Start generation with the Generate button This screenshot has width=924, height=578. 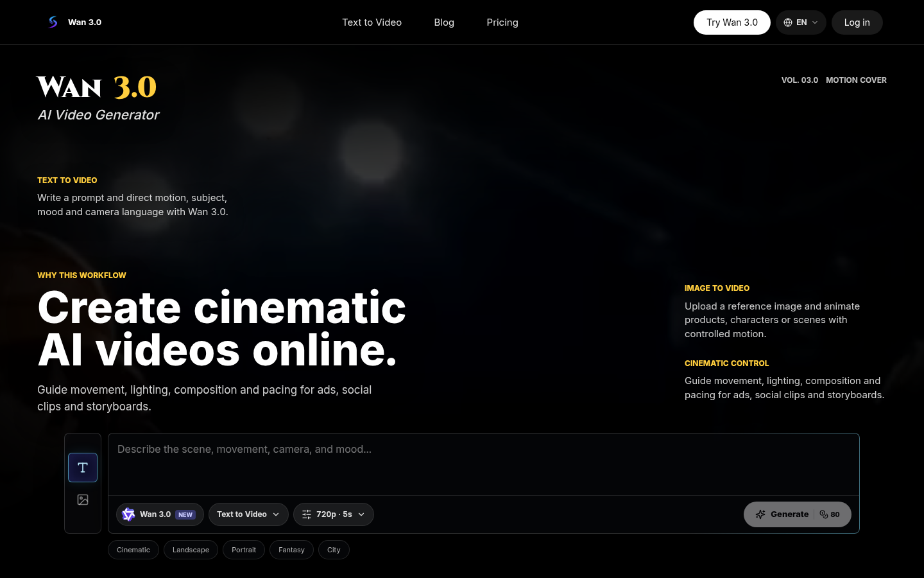coord(798,514)
